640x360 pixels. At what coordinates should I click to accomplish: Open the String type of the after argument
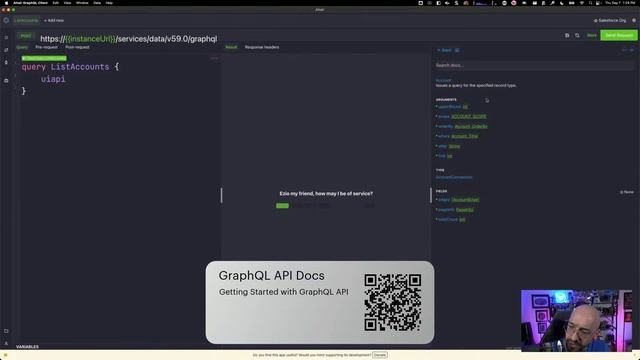454,146
